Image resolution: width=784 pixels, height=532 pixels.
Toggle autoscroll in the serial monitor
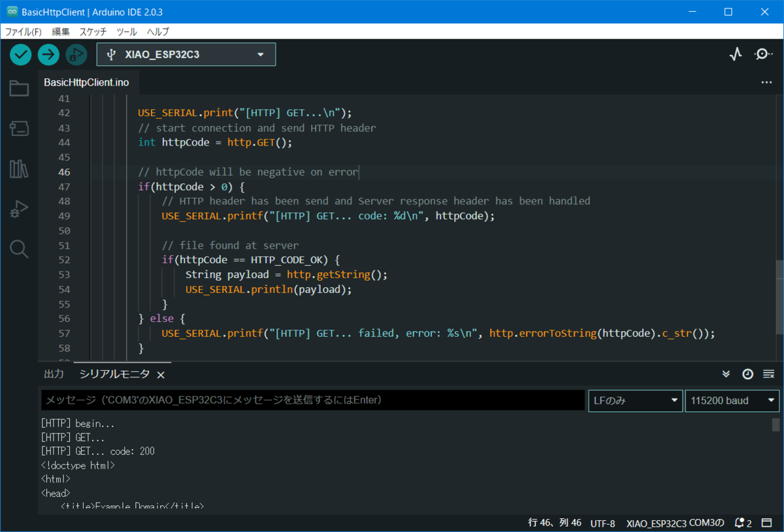coord(726,374)
